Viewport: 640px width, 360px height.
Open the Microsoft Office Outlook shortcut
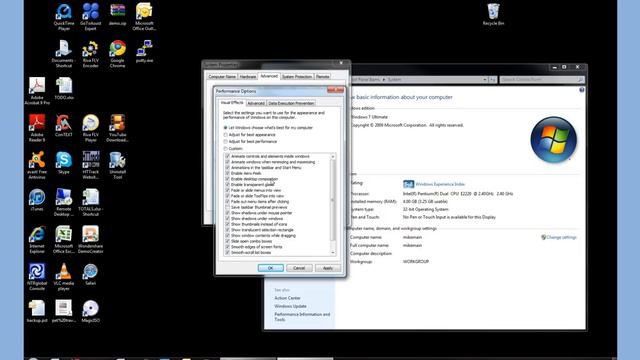[144, 16]
